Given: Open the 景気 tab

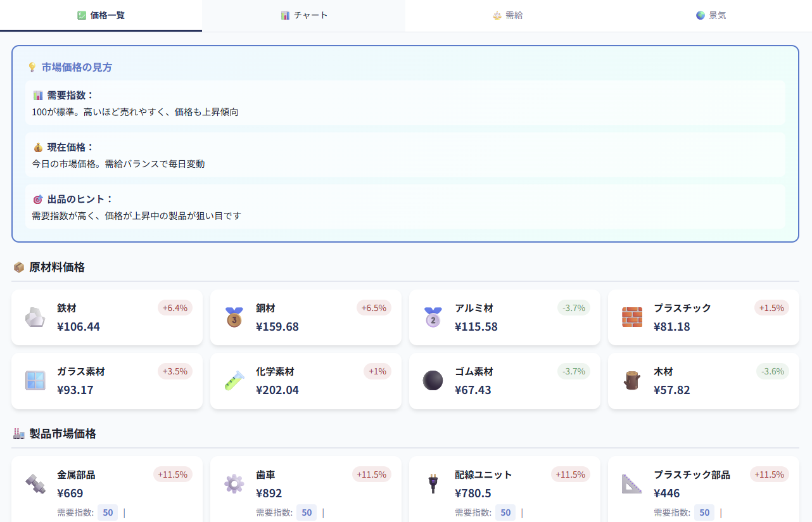Looking at the screenshot, I should click(x=710, y=15).
